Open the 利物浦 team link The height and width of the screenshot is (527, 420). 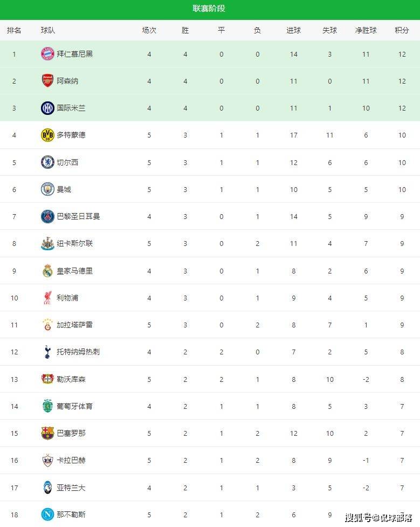67,298
